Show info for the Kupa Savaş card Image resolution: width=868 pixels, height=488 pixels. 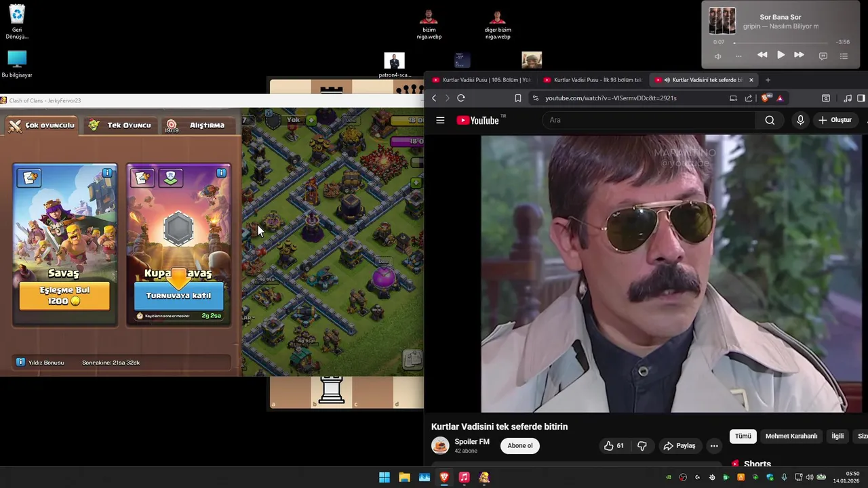click(x=221, y=174)
